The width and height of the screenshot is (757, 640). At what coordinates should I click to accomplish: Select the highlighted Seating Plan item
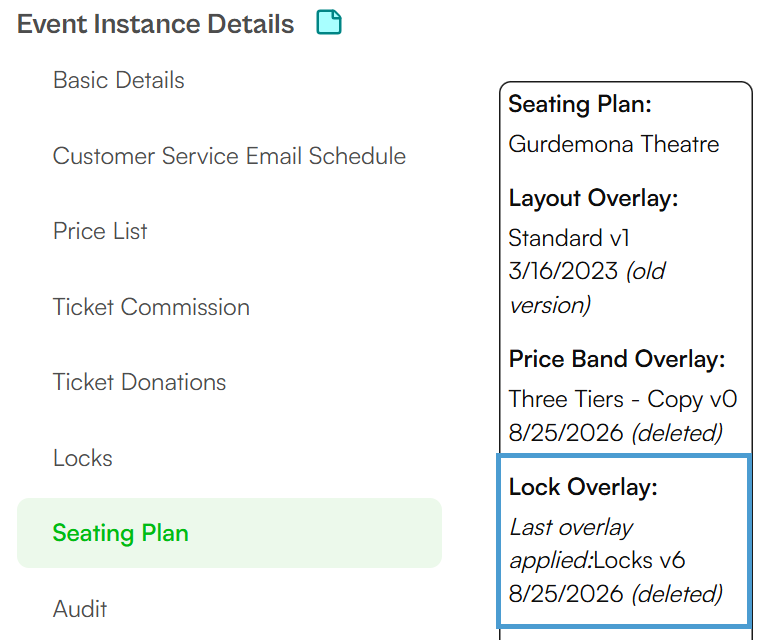click(229, 533)
